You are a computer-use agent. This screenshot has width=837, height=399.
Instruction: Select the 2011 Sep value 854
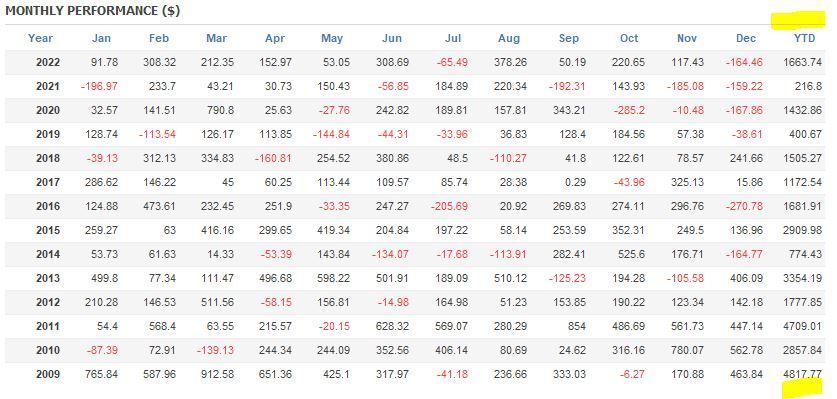pos(576,326)
